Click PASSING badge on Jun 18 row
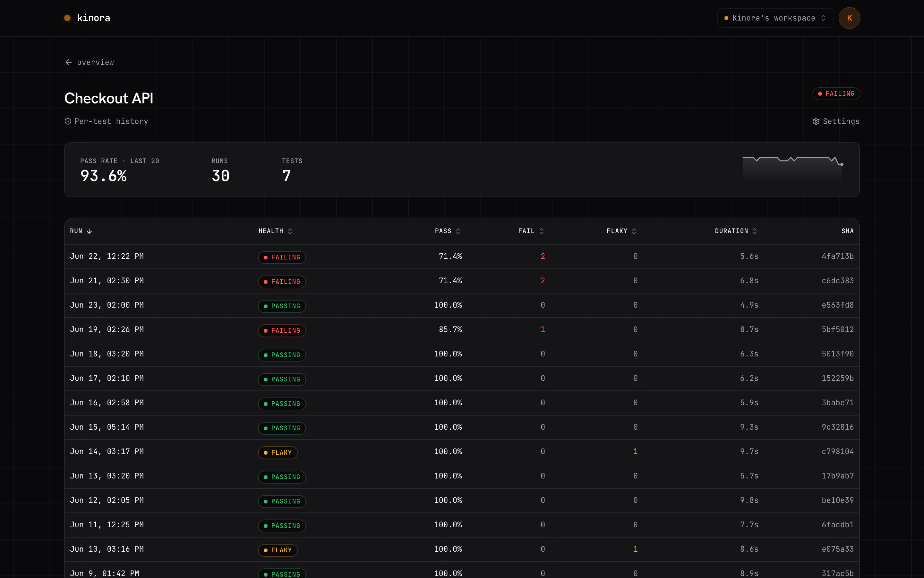This screenshot has height=578, width=924. click(x=282, y=355)
